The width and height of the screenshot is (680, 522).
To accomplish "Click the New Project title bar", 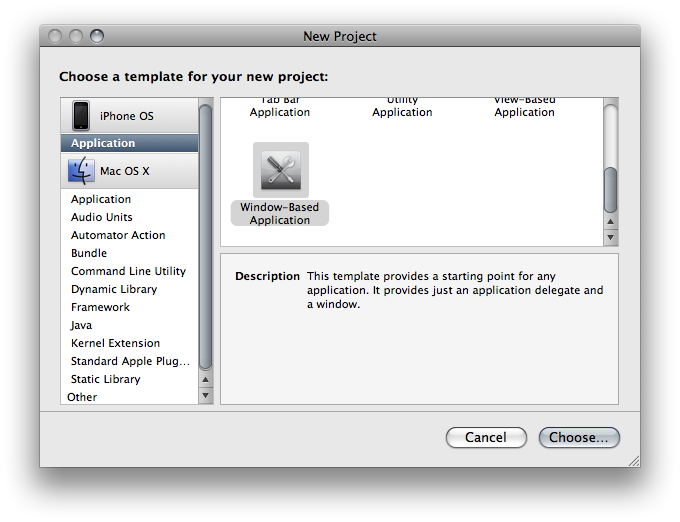I will click(x=340, y=36).
